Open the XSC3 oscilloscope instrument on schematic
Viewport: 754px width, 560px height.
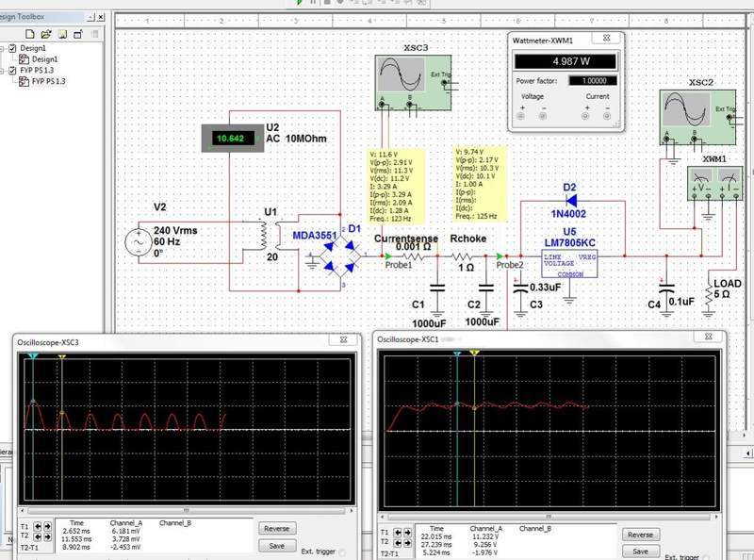[x=402, y=76]
